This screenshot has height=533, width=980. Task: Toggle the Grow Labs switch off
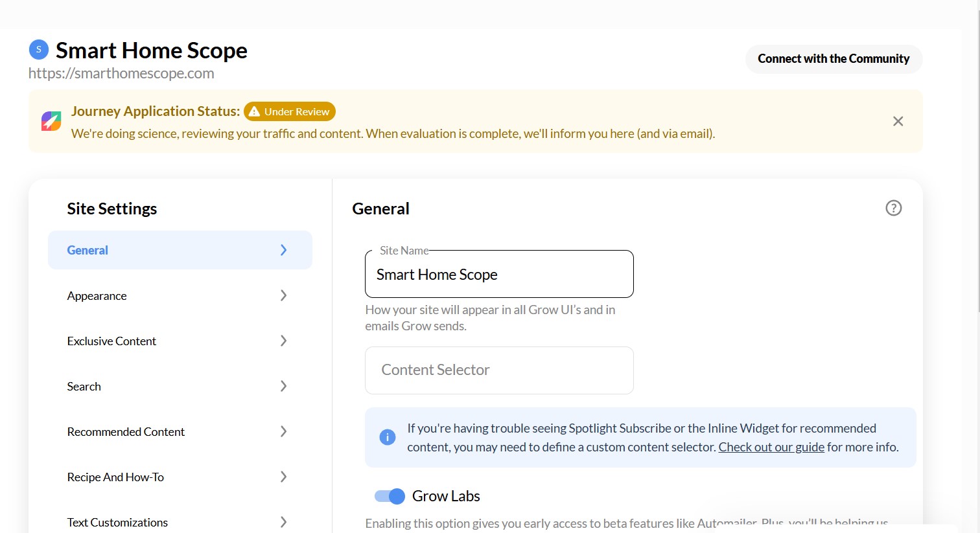[x=390, y=496]
